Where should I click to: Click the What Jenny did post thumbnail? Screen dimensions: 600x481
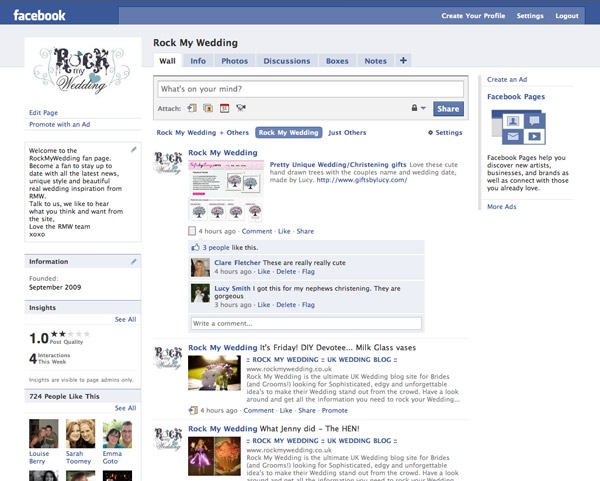(x=214, y=456)
